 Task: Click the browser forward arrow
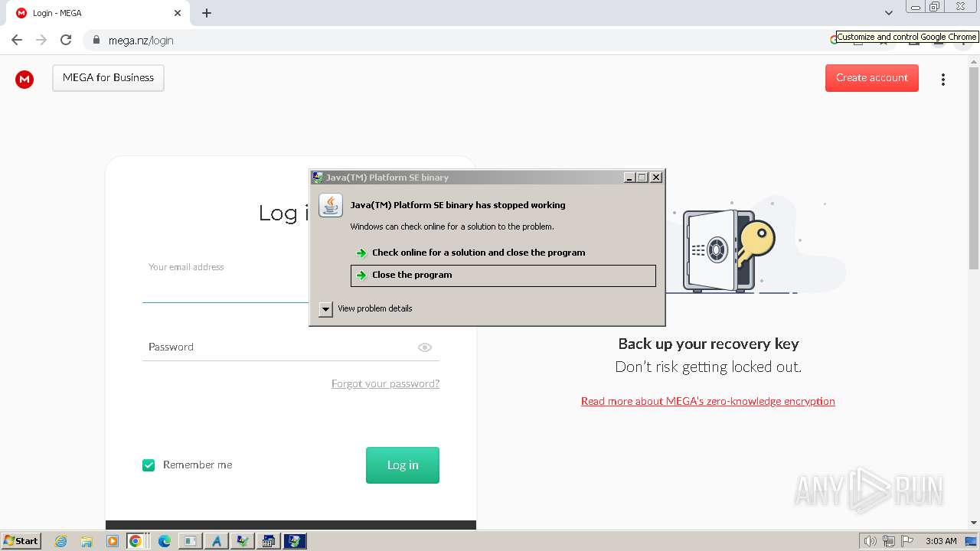41,40
